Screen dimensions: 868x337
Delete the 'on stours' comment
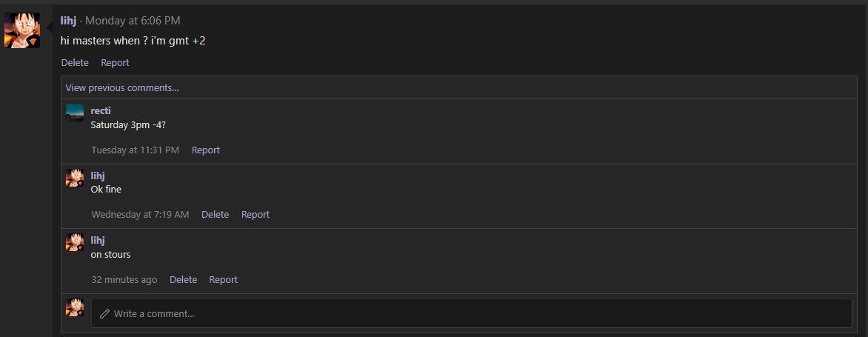point(183,280)
